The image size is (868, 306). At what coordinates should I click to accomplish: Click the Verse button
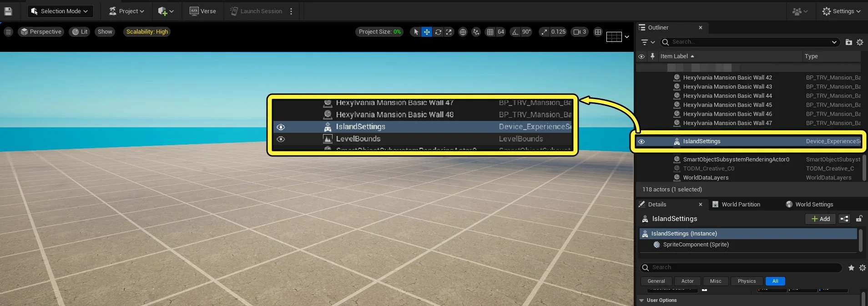pos(203,11)
